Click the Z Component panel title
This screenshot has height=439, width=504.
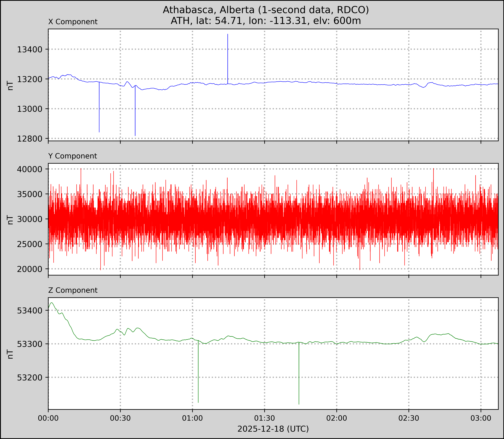pyautogui.click(x=73, y=290)
